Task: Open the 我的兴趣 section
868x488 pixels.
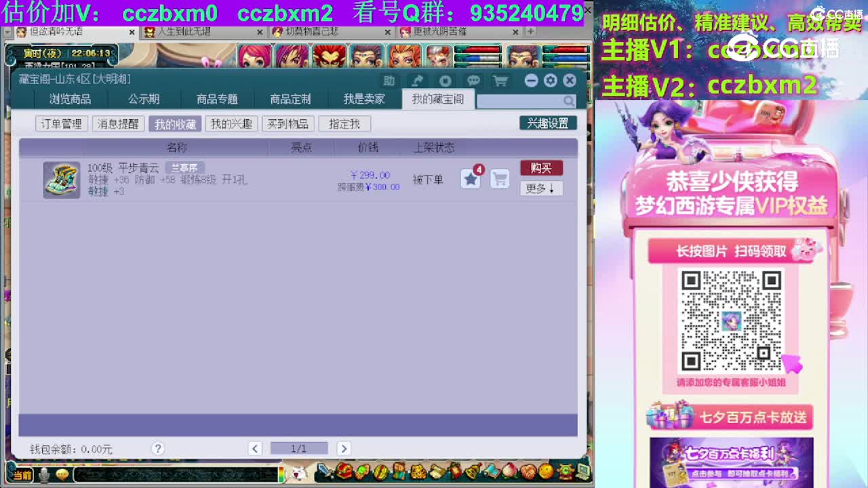Action: (231, 124)
